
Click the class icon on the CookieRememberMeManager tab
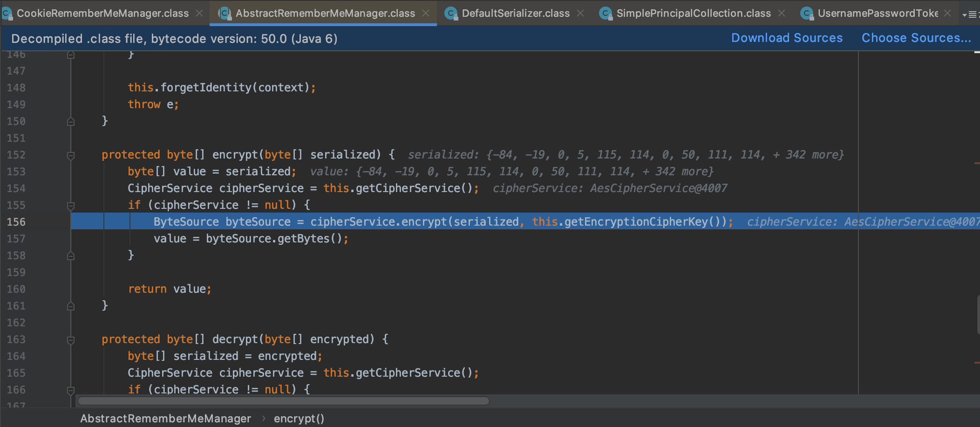tap(7, 14)
